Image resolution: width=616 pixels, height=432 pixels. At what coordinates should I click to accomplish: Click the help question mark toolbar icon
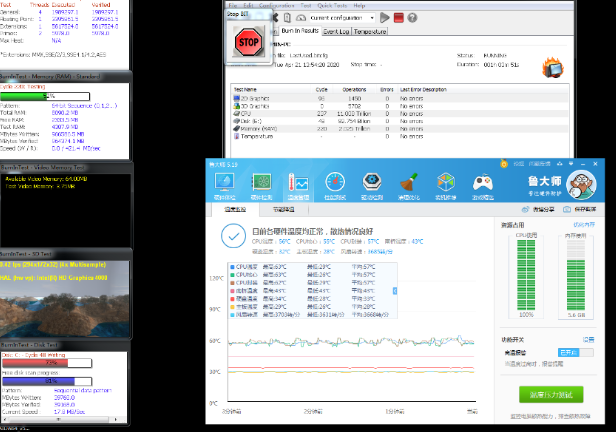[x=412, y=18]
